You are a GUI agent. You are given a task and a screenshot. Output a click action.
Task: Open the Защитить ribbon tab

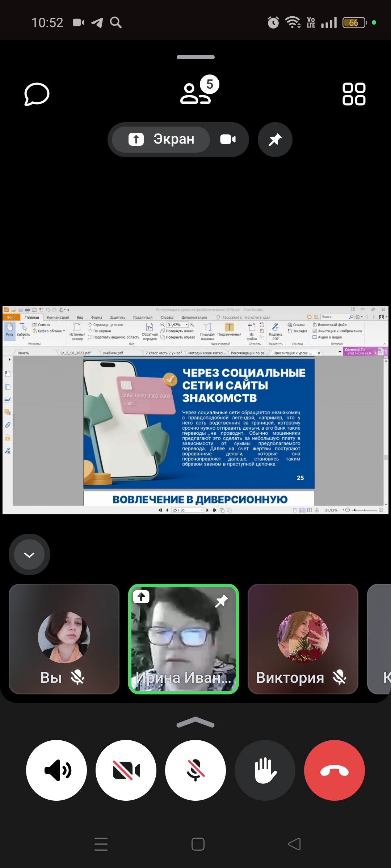118,318
